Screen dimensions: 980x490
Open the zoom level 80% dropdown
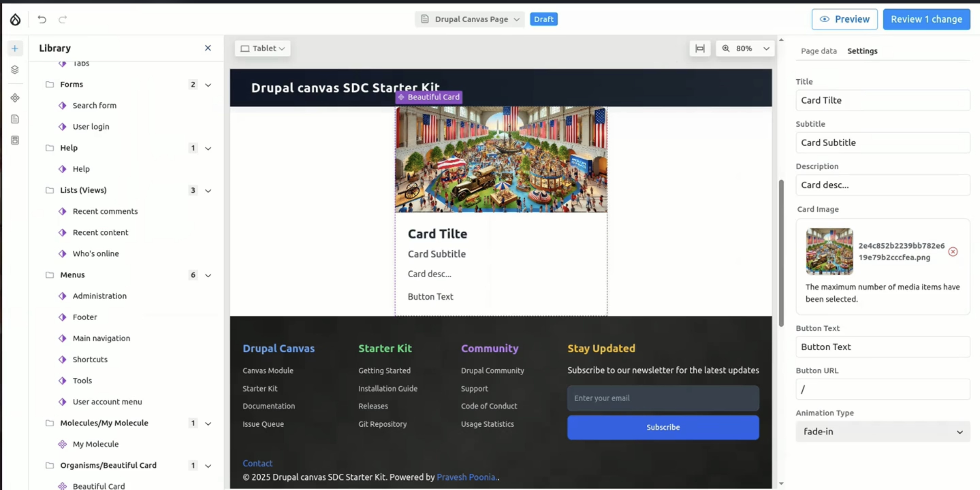click(x=745, y=48)
